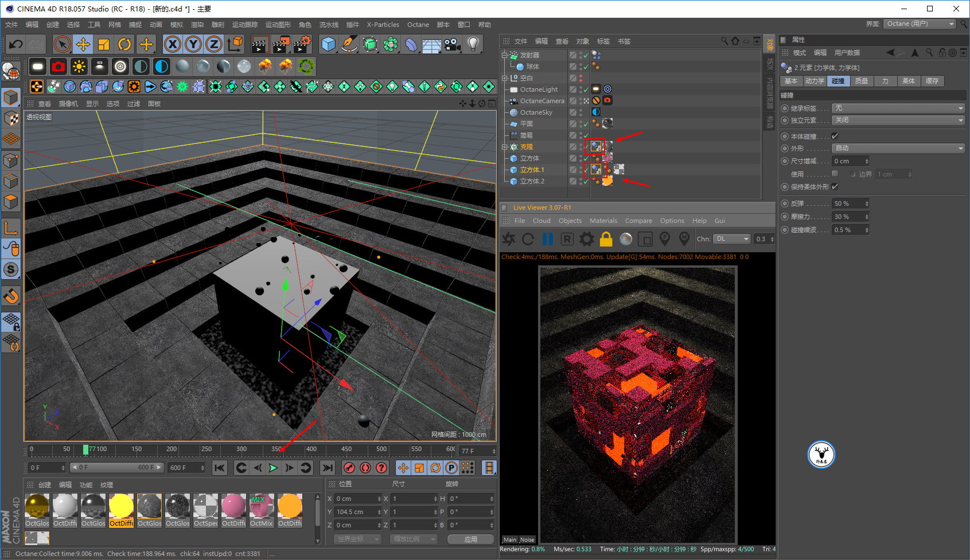Switch to 质量 tab
Viewport: 970px width, 560px height.
point(862,81)
